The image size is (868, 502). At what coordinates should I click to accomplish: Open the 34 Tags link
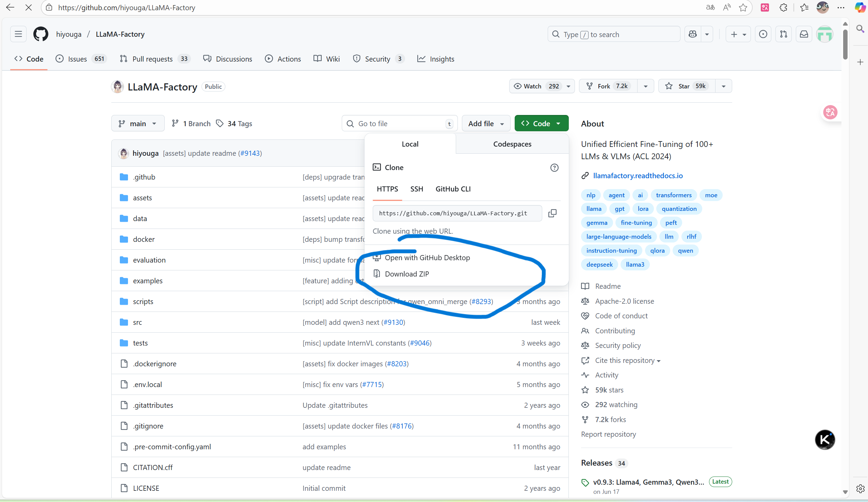[x=234, y=123]
